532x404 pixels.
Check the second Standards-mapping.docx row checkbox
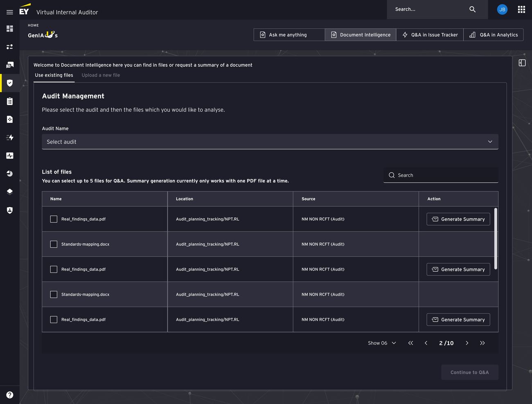54,294
